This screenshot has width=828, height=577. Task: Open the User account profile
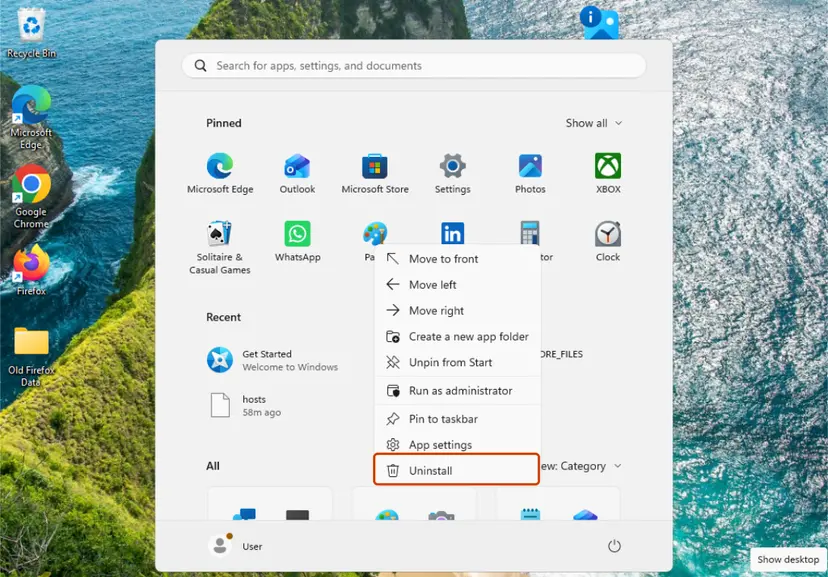coord(236,546)
